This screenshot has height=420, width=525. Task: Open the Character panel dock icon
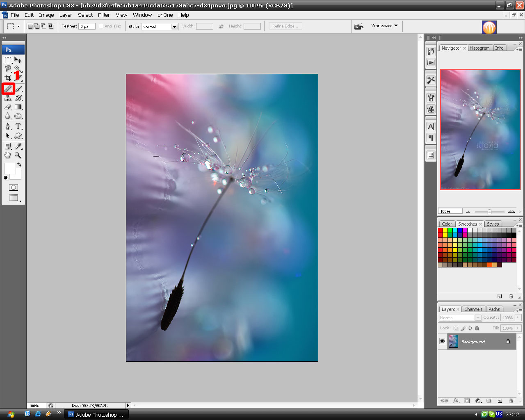[x=431, y=126]
